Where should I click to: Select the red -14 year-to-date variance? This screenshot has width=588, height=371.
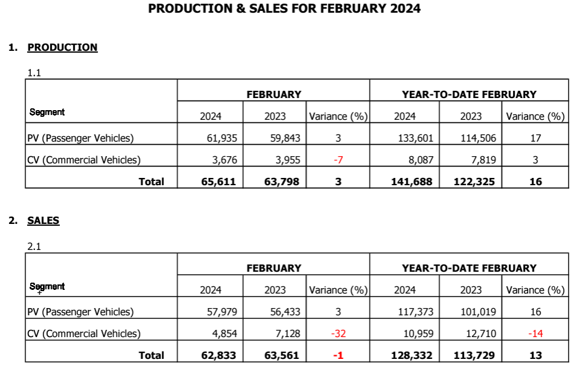[535, 333]
